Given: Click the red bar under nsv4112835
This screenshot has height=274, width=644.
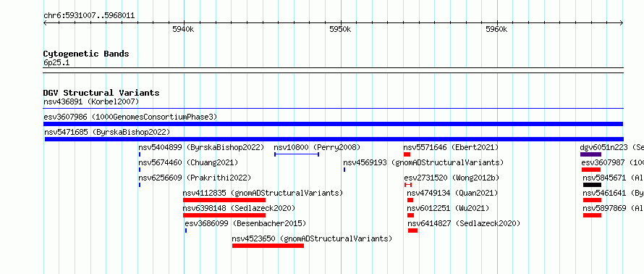Looking at the screenshot, I should click(224, 200).
